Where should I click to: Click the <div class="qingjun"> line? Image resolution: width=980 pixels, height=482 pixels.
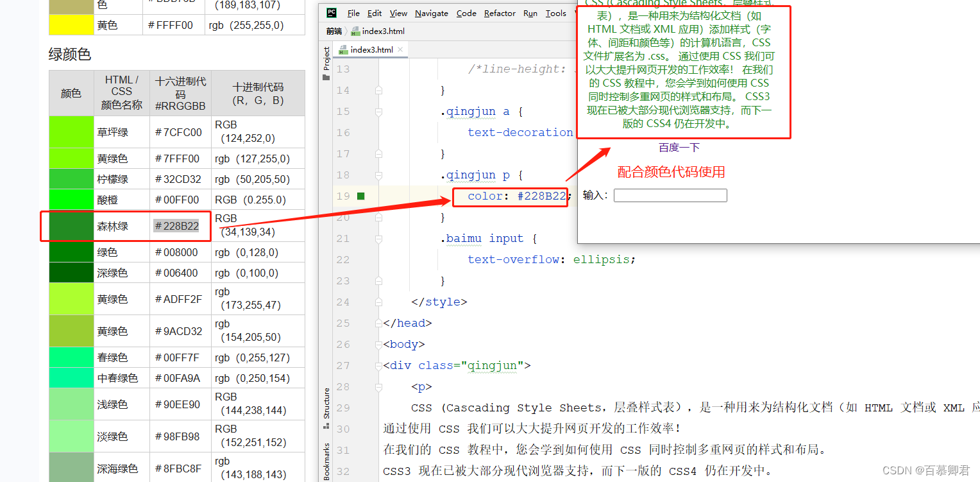coord(457,366)
